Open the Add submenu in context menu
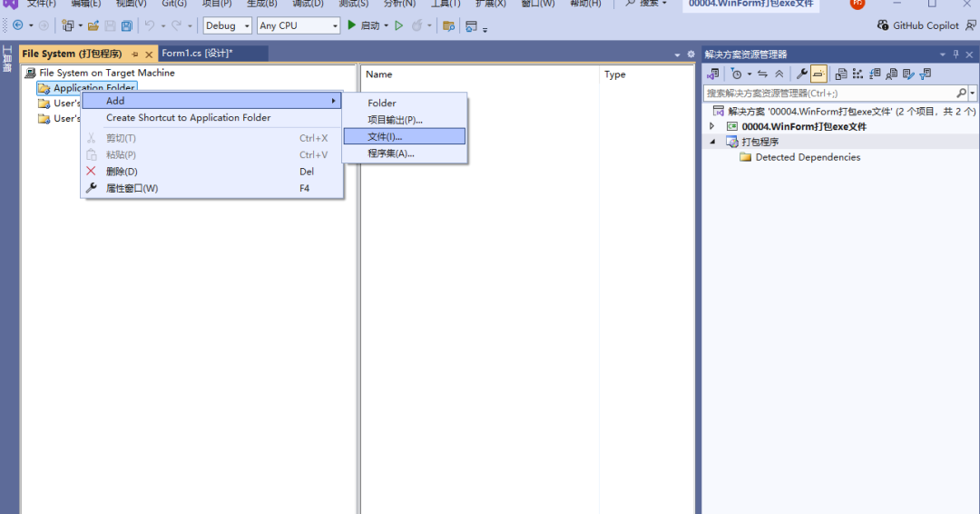This screenshot has width=980, height=514. (x=211, y=101)
